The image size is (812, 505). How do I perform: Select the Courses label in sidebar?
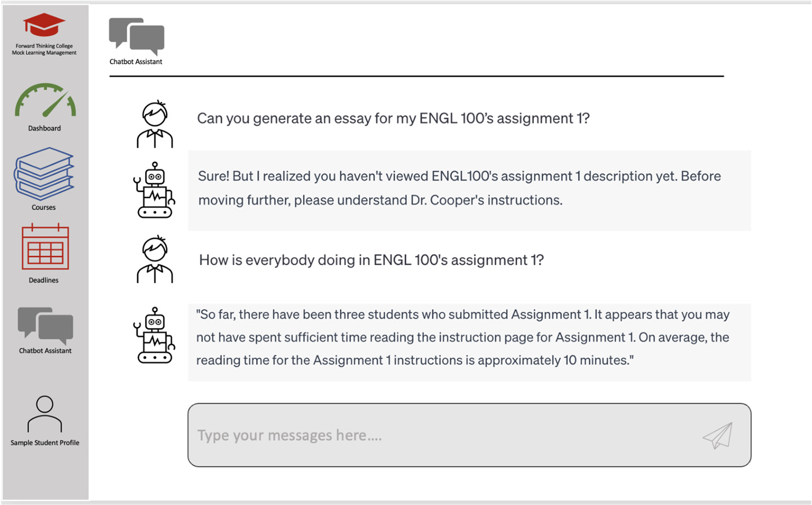click(44, 207)
